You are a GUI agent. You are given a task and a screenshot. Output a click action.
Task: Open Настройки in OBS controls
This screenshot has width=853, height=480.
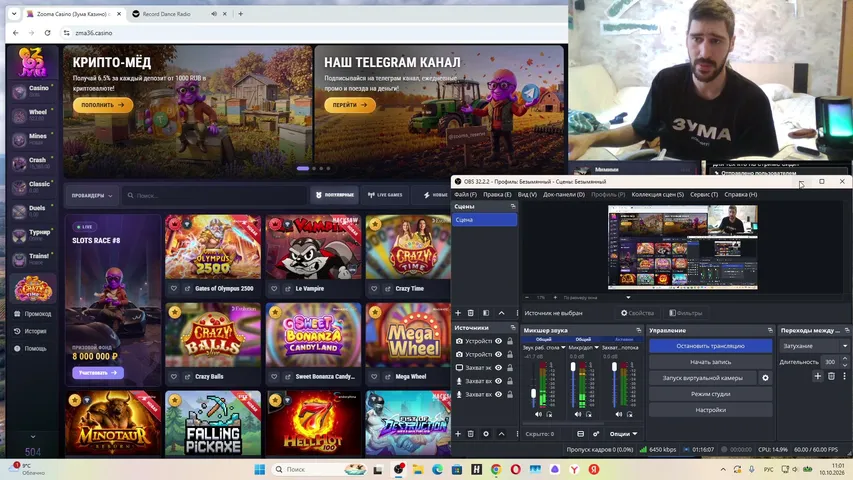[710, 410]
